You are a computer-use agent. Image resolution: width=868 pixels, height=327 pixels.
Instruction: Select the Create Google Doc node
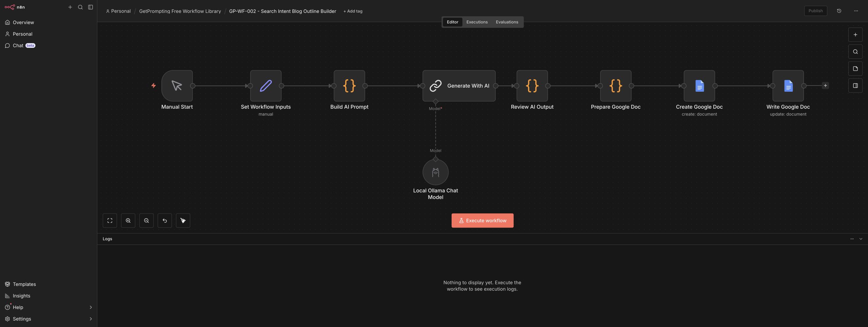[x=699, y=86]
